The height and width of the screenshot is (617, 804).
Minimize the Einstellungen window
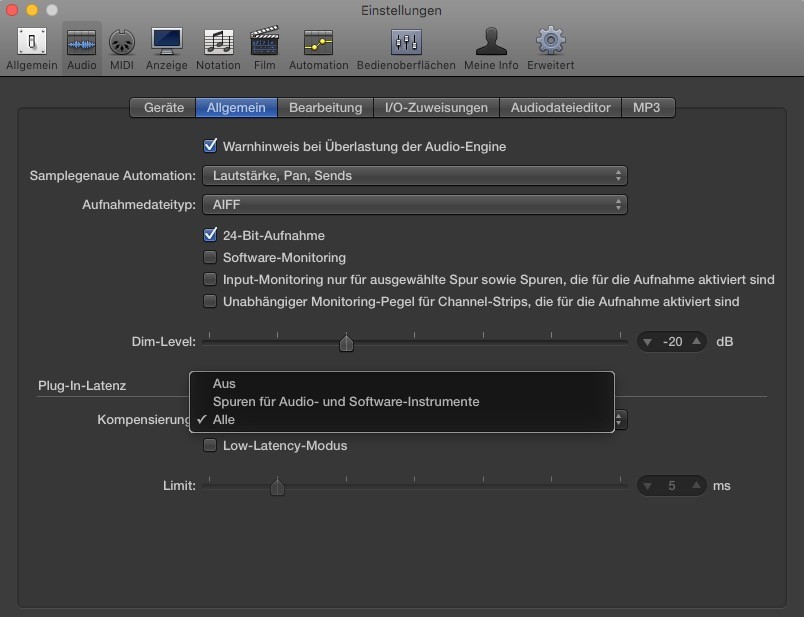click(32, 10)
